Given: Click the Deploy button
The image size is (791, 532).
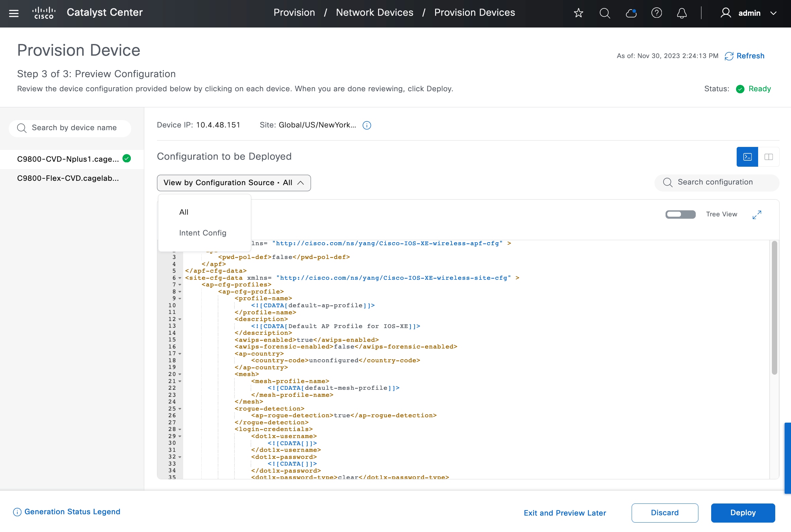Looking at the screenshot, I should 742,513.
